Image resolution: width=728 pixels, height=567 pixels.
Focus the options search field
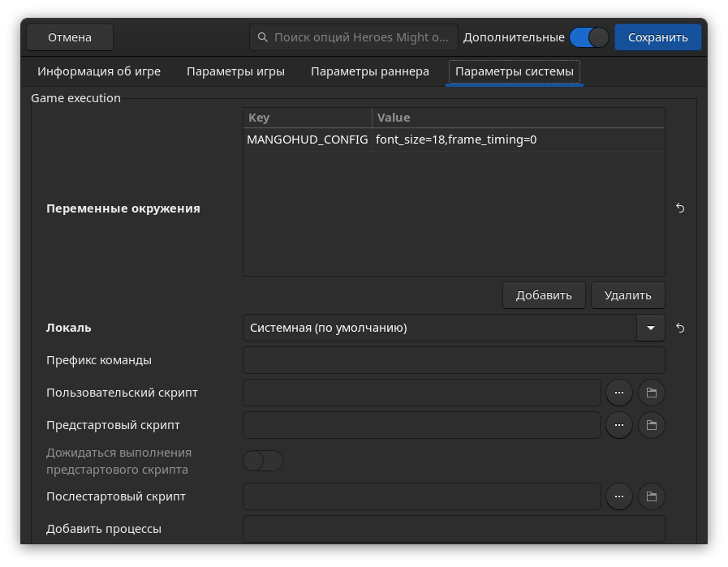coord(354,37)
